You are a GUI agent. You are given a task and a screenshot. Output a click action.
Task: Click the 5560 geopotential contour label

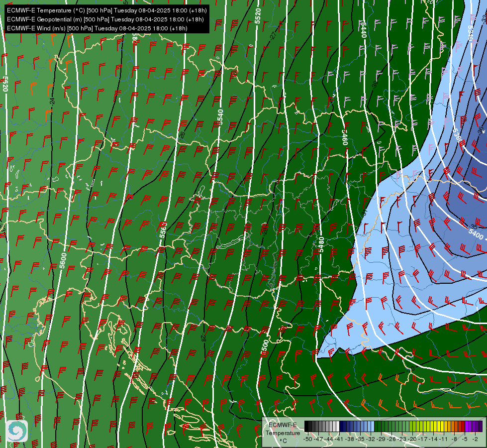coord(163,230)
